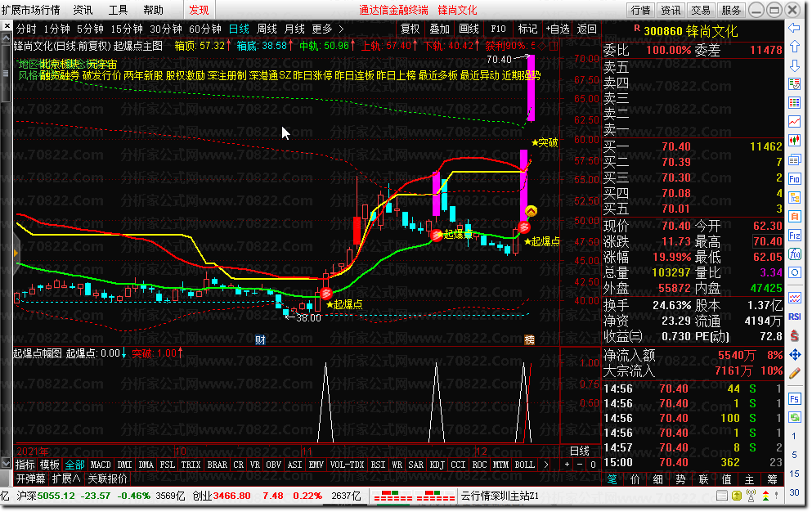Select the pencil drawing tool icon
This screenshot has height=512, width=812.
794,373
